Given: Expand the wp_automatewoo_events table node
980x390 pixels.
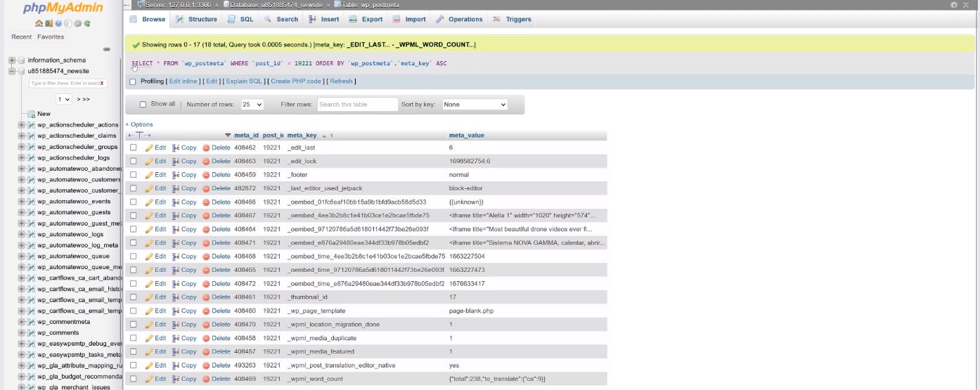Looking at the screenshot, I should (22, 202).
